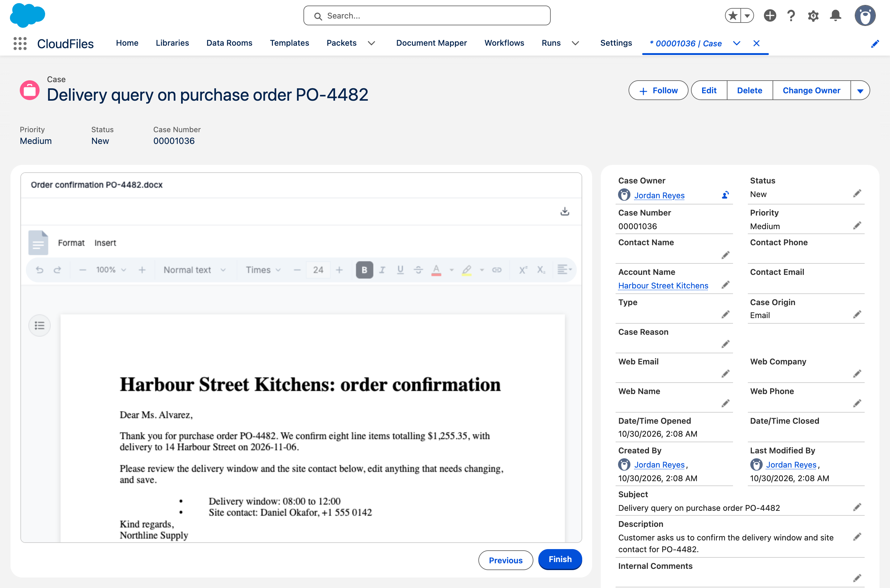The image size is (890, 588).
Task: Open highlight color dropdown arrow
Action: 482,270
